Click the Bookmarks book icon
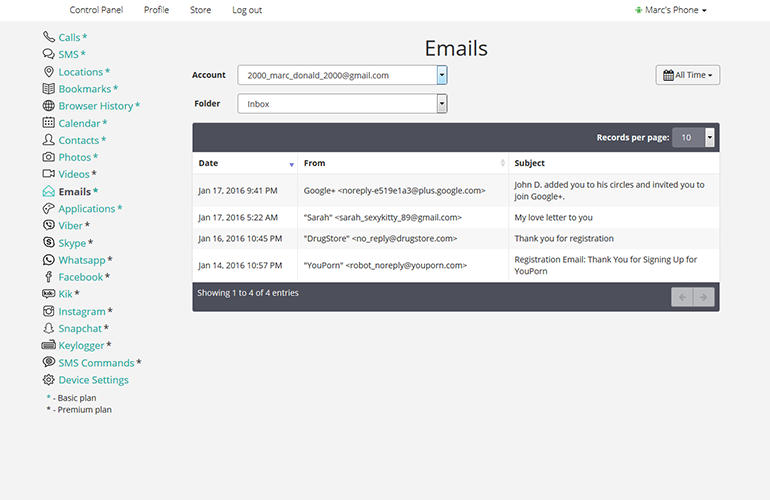770x500 pixels. pos(49,88)
